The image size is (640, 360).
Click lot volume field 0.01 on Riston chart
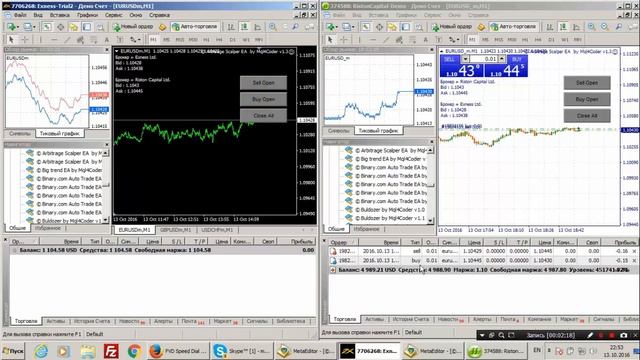(x=483, y=59)
